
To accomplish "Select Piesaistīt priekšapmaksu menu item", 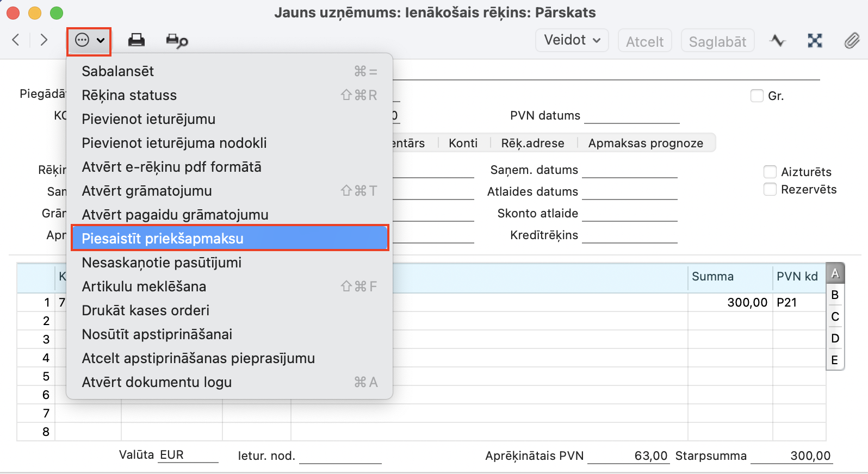I will pyautogui.click(x=230, y=239).
